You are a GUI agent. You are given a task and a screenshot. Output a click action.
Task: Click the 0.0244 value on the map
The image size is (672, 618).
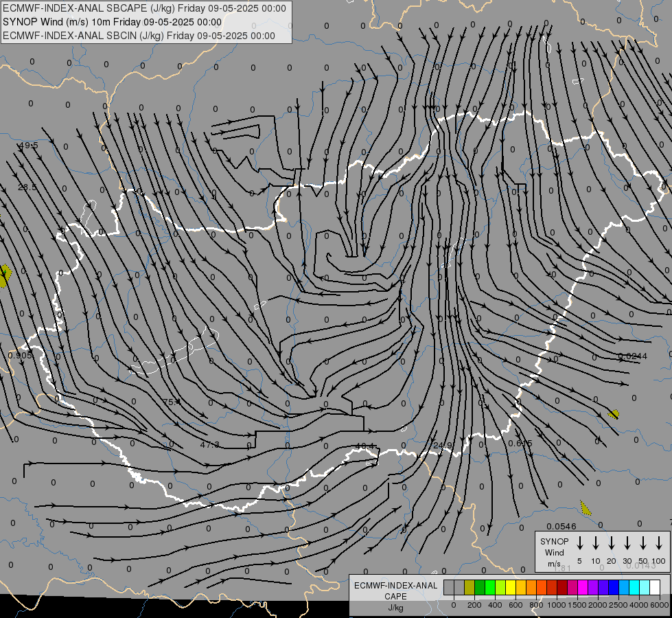633,356
